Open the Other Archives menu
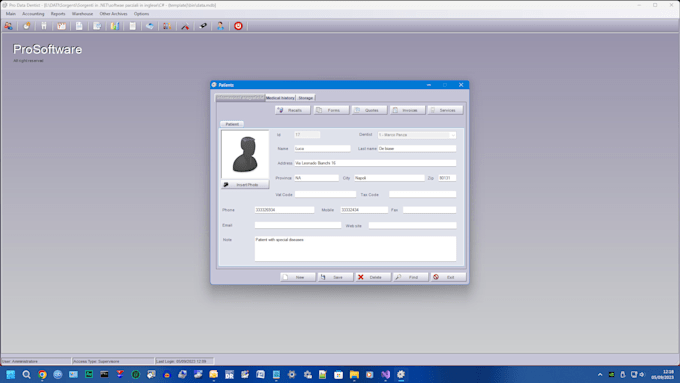The height and width of the screenshot is (383, 680). (114, 14)
